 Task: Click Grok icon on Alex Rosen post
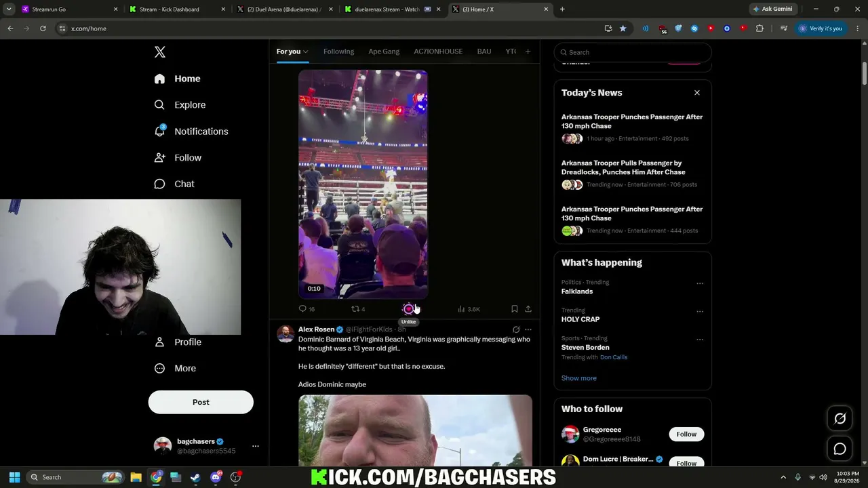516,329
